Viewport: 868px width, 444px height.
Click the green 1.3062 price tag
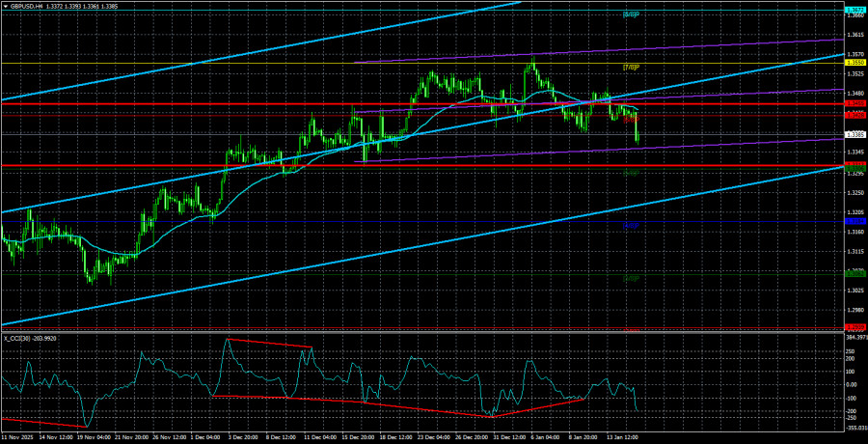coord(854,274)
